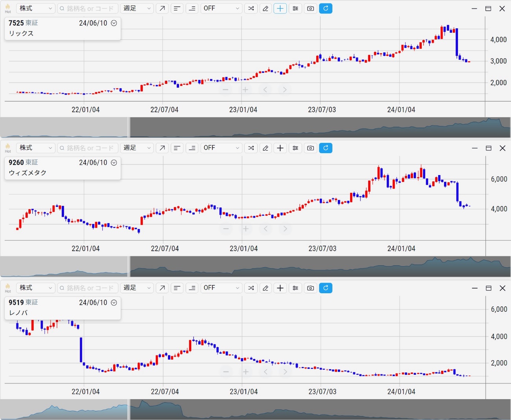Click the 銘柄名 or コード search field in the 9519 panel
Viewport: 511px width, 420px height.
[87, 288]
